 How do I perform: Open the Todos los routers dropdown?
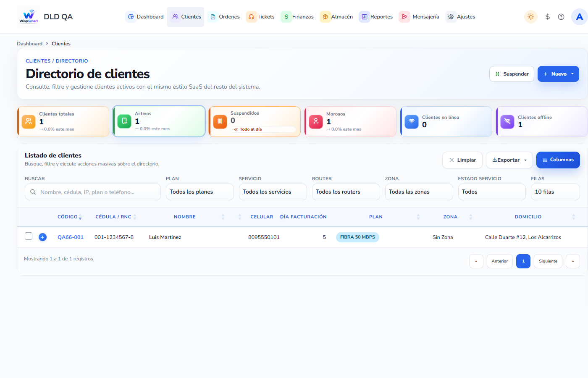(x=346, y=192)
